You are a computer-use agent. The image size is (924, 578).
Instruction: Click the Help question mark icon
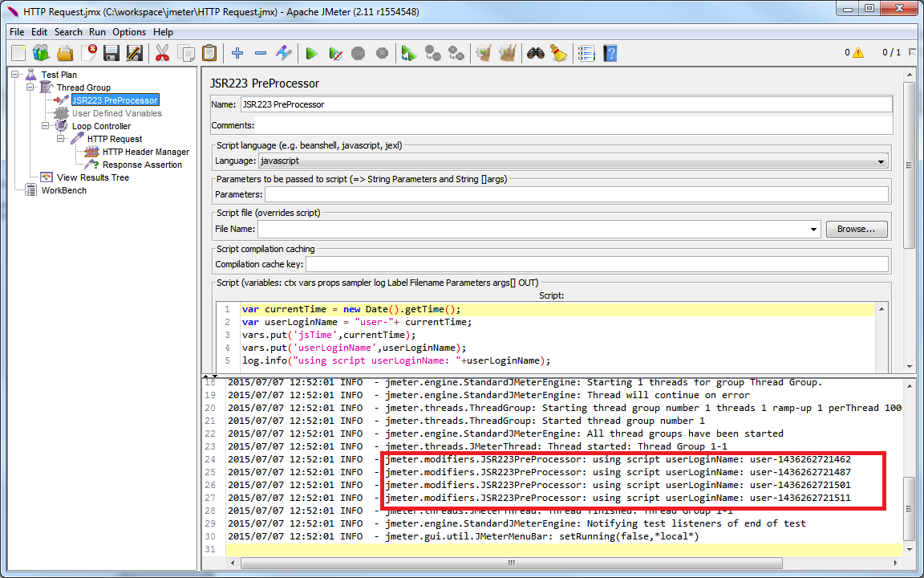click(610, 54)
